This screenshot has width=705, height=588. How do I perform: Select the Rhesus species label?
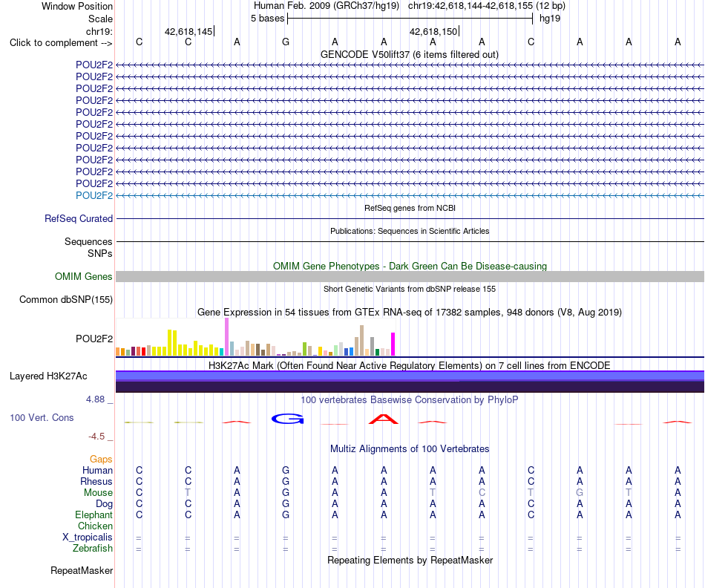96,481
